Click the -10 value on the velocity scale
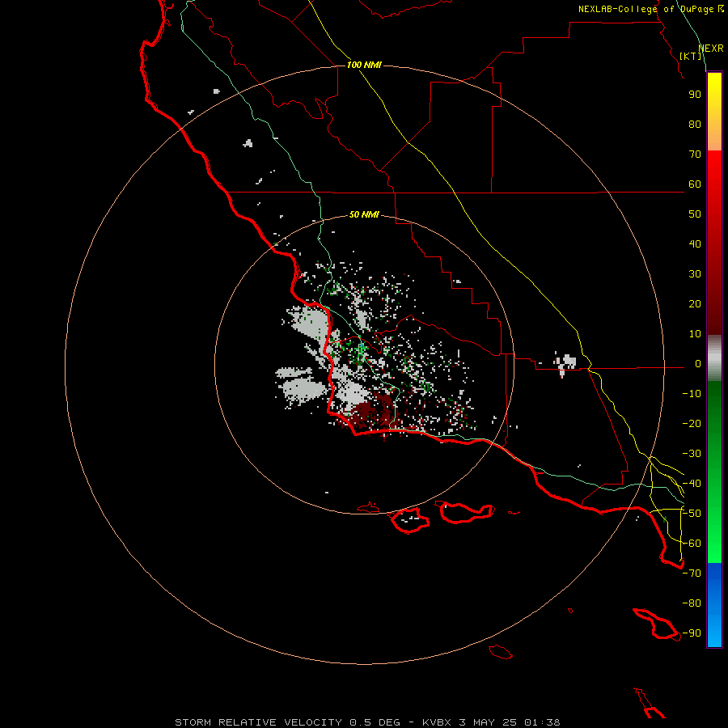 692,394
